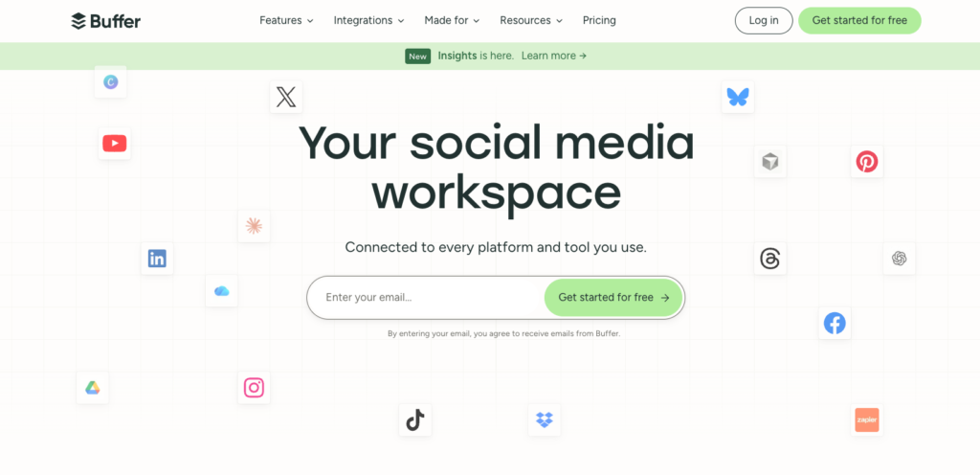Click the Pinterest icon tile
Image resolution: width=980 pixels, height=475 pixels.
(867, 162)
